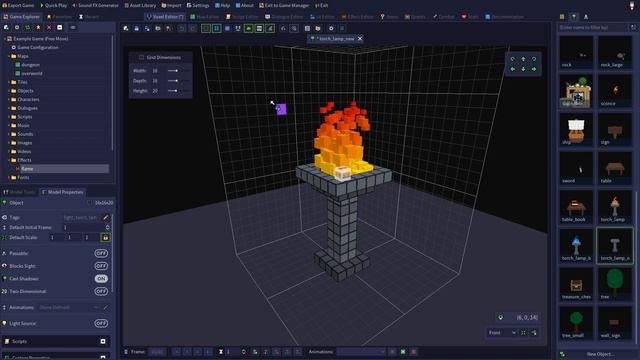Adjust the Depth slider

178,80
